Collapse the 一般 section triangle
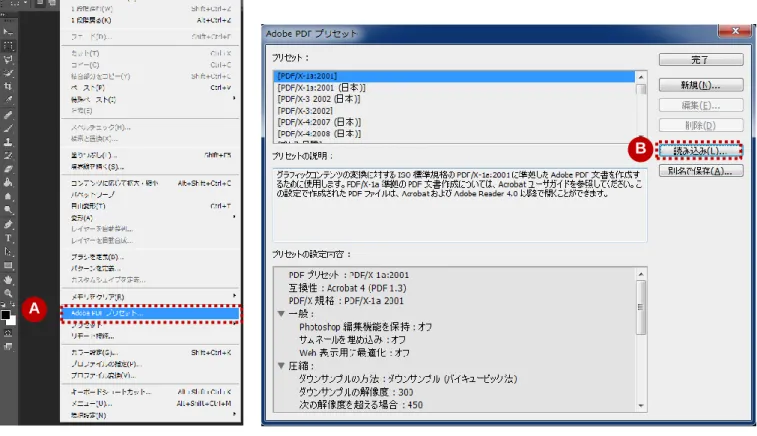The image size is (757, 436). tap(281, 314)
